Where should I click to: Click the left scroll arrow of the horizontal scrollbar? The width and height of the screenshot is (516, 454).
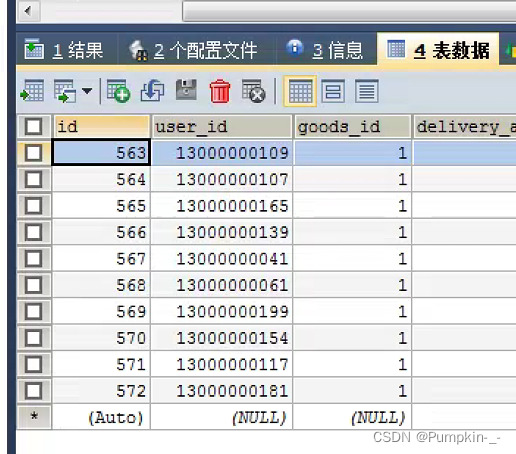[x=28, y=11]
